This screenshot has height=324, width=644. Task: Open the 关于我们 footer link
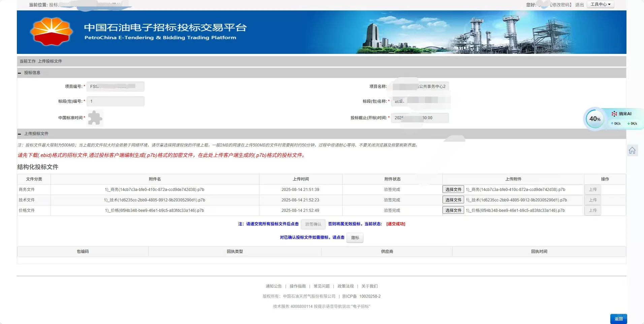(369, 286)
